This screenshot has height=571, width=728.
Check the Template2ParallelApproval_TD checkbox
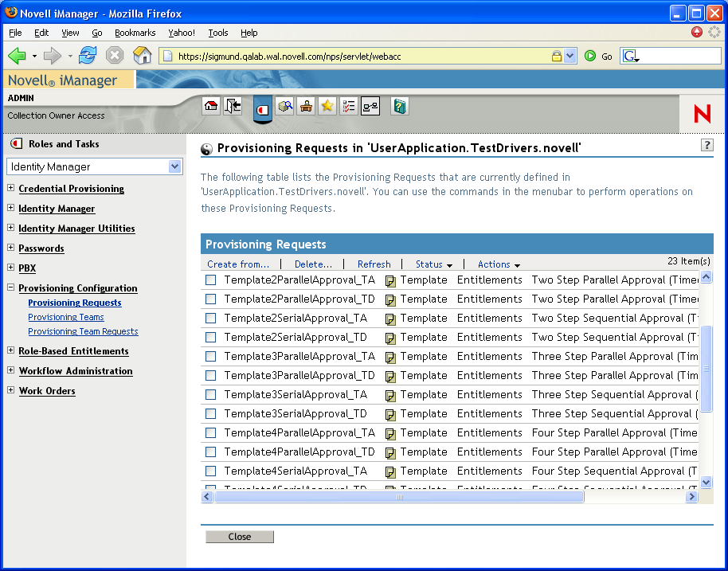pos(211,299)
